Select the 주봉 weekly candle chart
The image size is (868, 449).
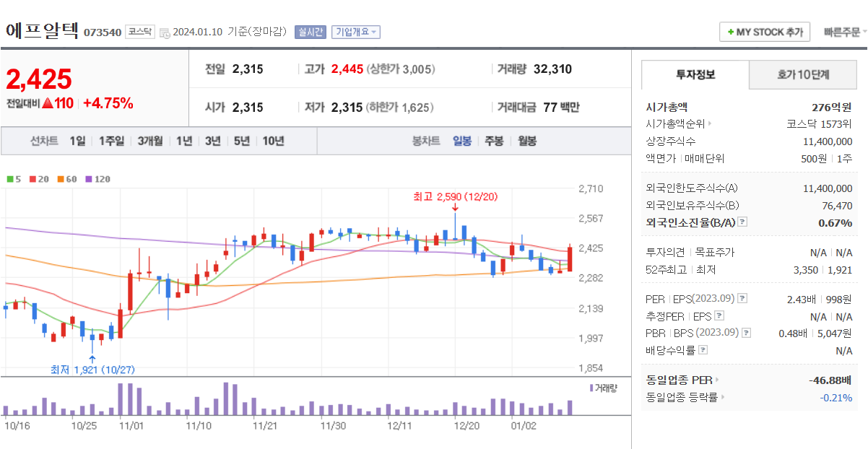pyautogui.click(x=494, y=141)
